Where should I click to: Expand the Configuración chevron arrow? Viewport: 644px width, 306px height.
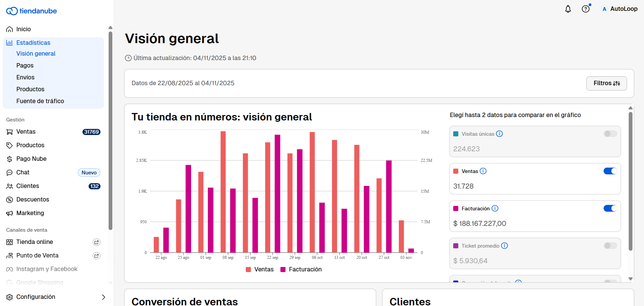click(104, 297)
